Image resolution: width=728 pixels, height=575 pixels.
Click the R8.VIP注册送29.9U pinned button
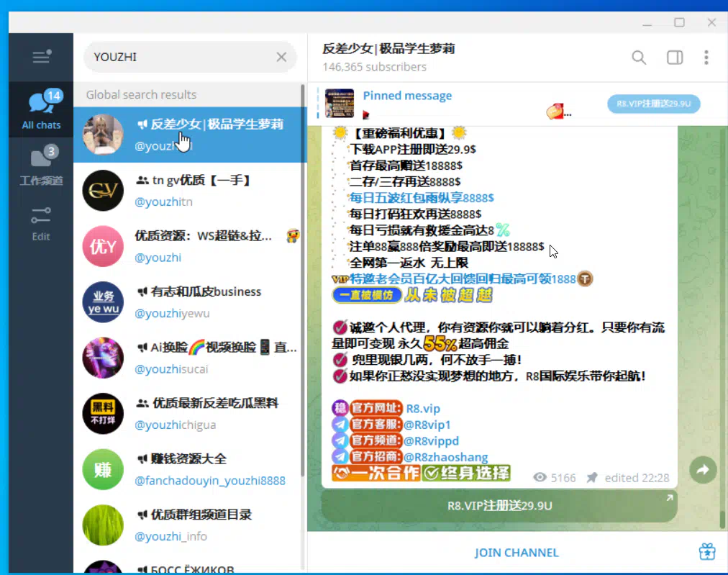pyautogui.click(x=654, y=104)
